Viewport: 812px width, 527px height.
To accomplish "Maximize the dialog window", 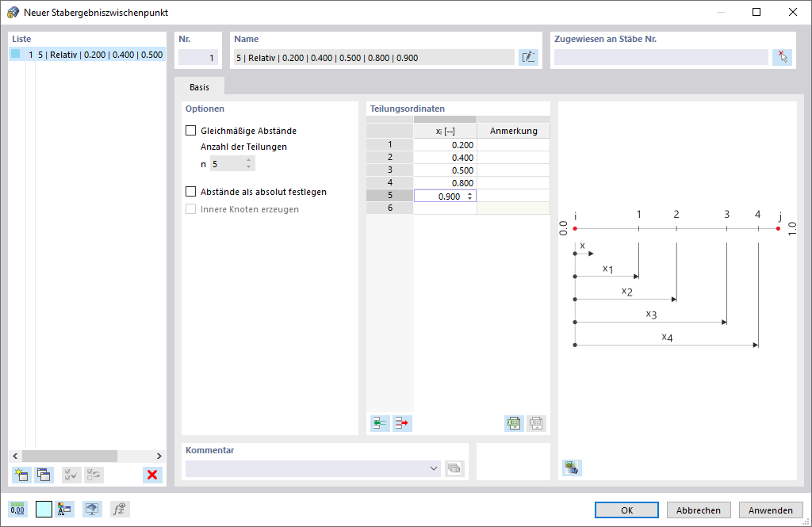I will click(x=756, y=12).
